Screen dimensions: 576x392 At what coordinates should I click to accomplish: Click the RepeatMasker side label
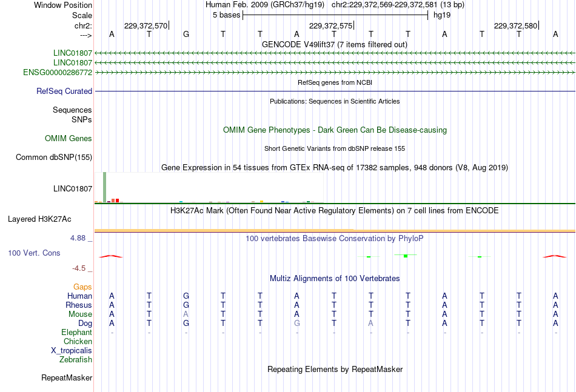[67, 377]
